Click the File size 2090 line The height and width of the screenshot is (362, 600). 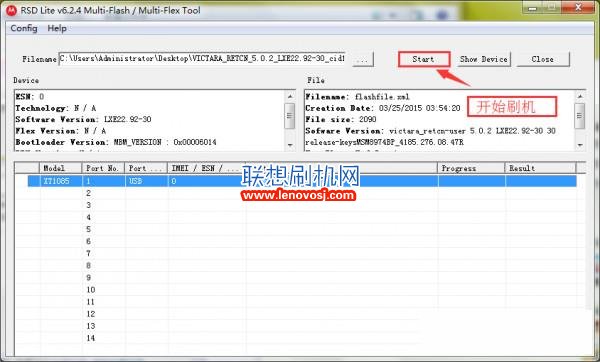click(341, 119)
